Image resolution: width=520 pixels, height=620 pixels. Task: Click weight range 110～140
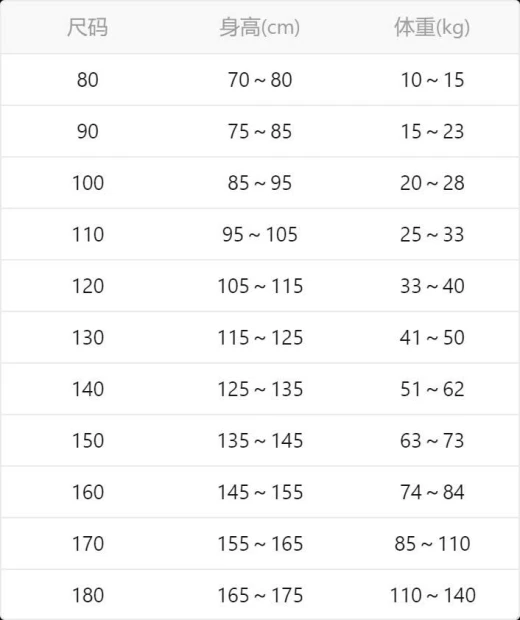click(433, 595)
